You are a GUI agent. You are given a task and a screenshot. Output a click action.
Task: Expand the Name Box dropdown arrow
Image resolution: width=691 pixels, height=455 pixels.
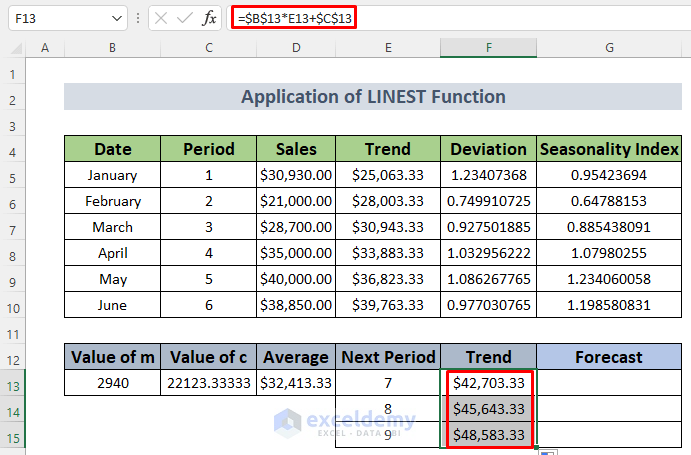[x=116, y=18]
